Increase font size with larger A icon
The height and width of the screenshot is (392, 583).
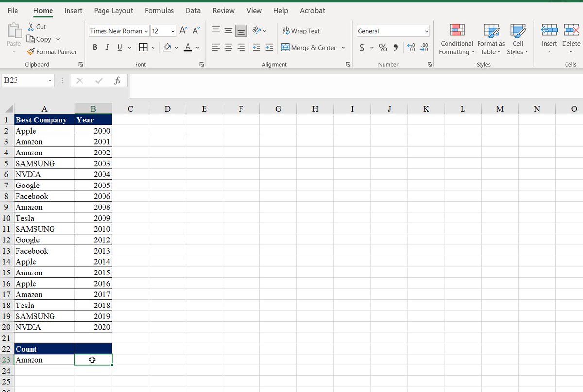184,31
